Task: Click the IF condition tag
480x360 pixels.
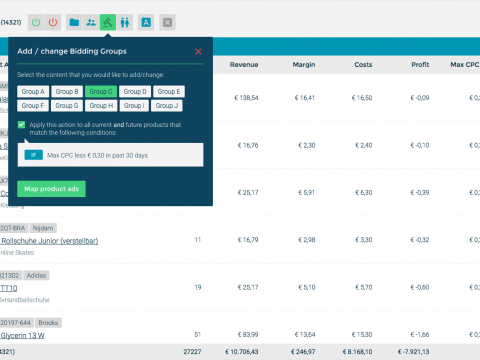Action: click(34, 155)
